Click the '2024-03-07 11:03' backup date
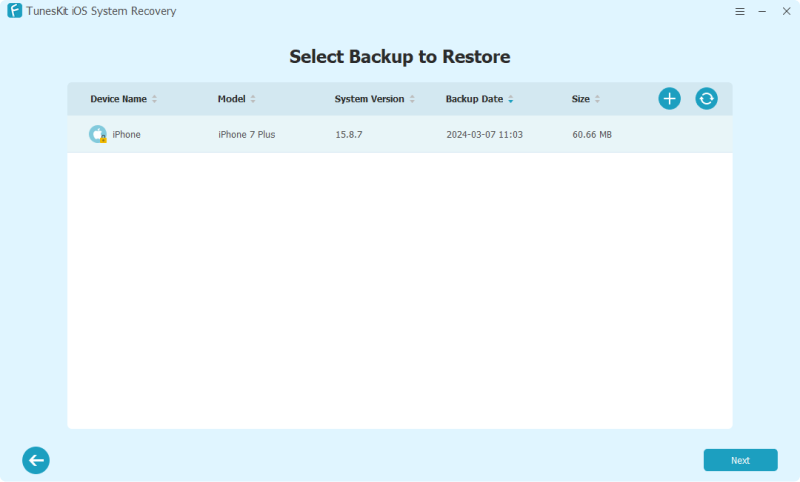800x482 pixels. tap(484, 135)
